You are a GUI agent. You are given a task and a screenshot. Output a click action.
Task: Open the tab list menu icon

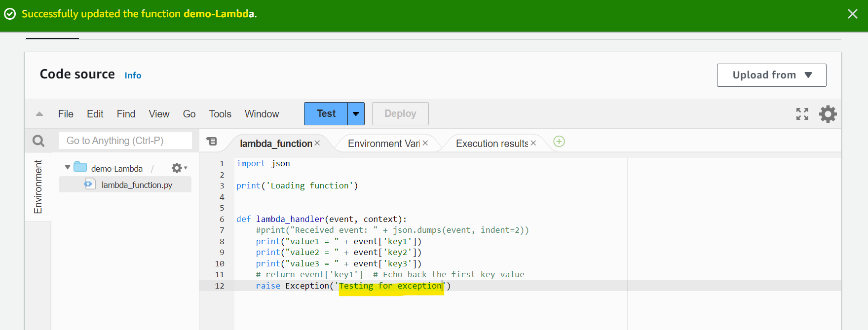pos(212,142)
